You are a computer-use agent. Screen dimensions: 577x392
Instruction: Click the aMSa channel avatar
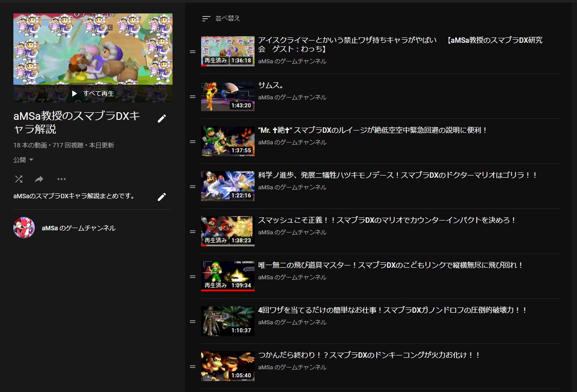point(24,228)
